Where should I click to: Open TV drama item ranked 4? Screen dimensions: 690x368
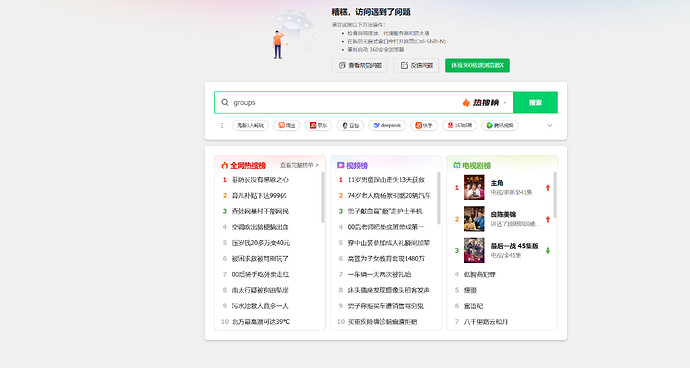pos(480,275)
